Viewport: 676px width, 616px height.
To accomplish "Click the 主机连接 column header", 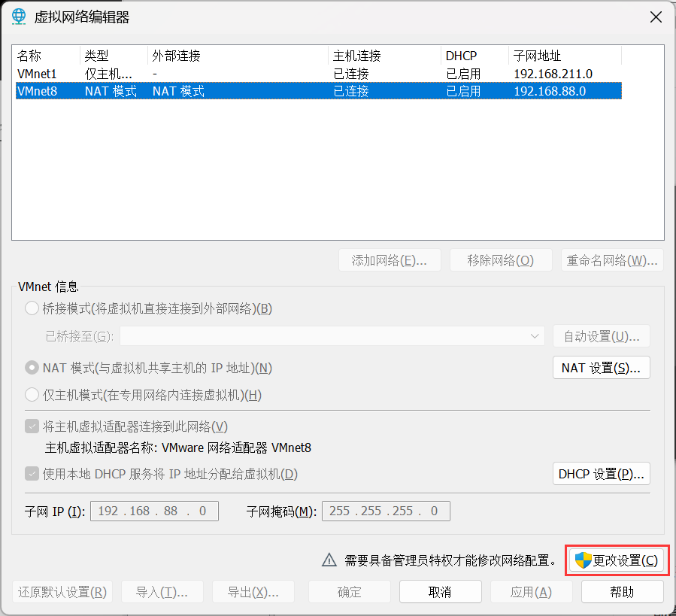I will (x=384, y=56).
